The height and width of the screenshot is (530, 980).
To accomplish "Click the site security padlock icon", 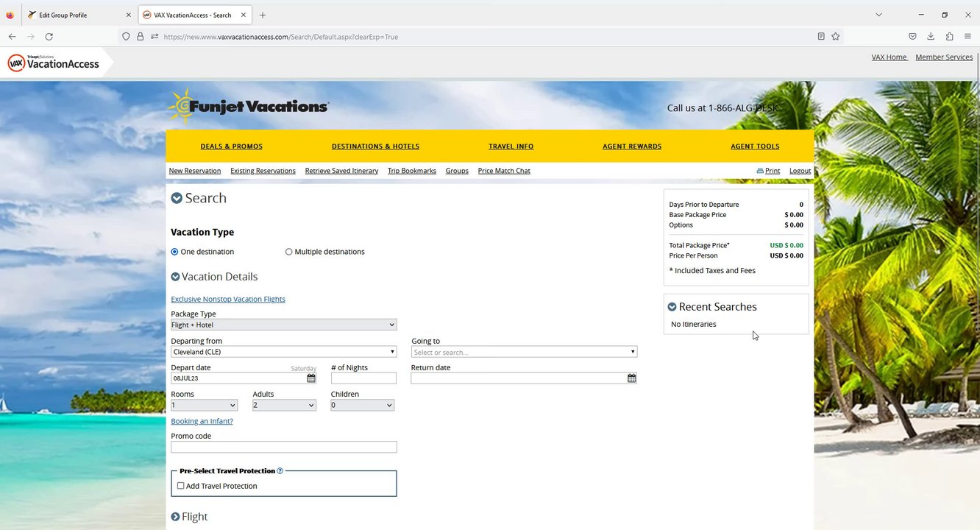I will pos(140,36).
